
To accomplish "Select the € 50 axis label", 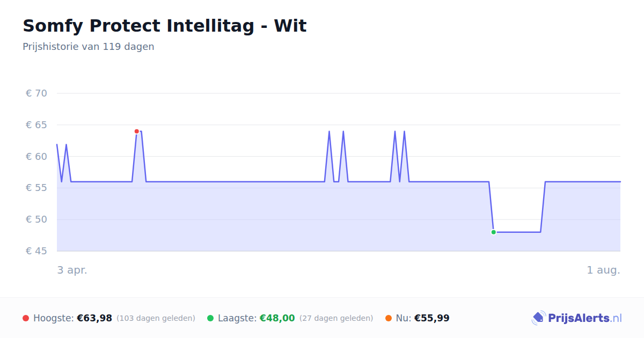I will tap(36, 219).
